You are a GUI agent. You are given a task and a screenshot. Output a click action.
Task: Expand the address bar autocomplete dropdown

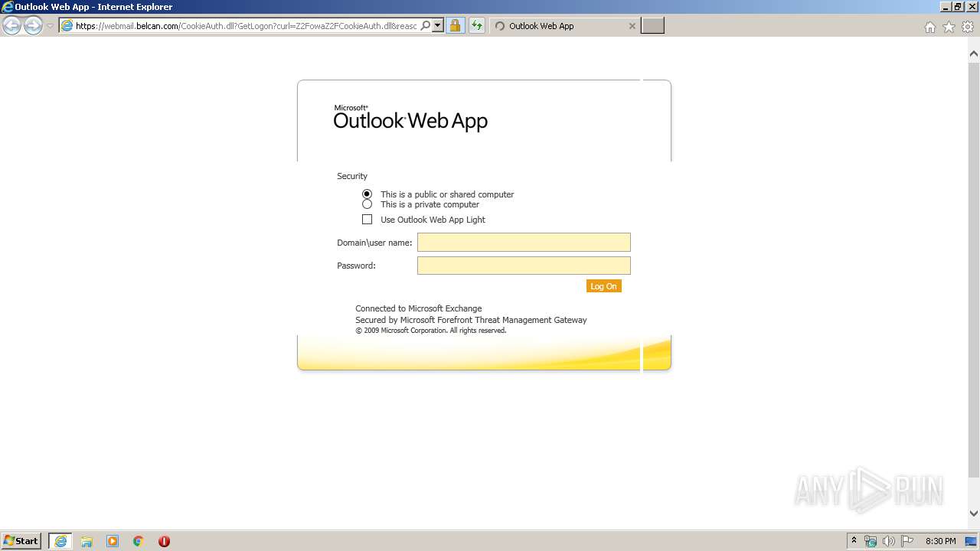click(438, 25)
